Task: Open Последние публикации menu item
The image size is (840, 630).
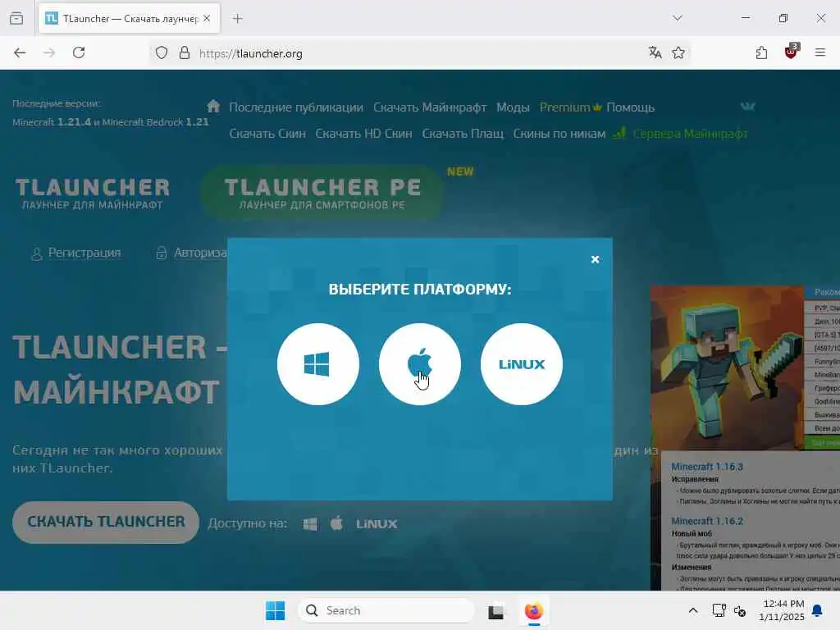Action: click(296, 107)
